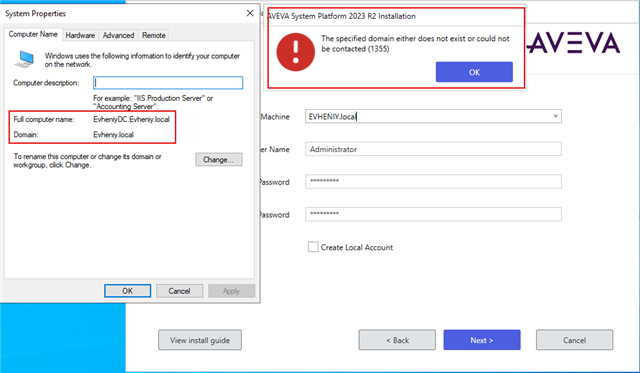Screen dimensions: 640x373
Task: Cancel the AVEVA installation
Action: 574,340
